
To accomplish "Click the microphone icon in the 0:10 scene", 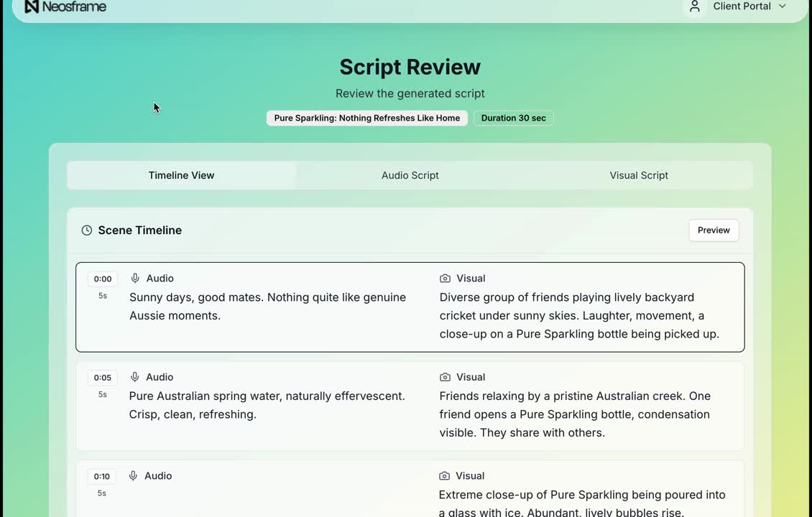I will 133,476.
